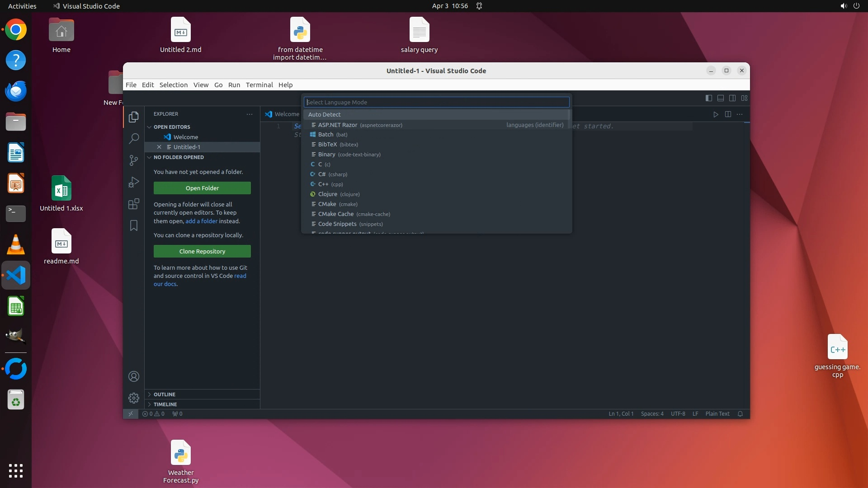Click the Run file play icon

(716, 114)
